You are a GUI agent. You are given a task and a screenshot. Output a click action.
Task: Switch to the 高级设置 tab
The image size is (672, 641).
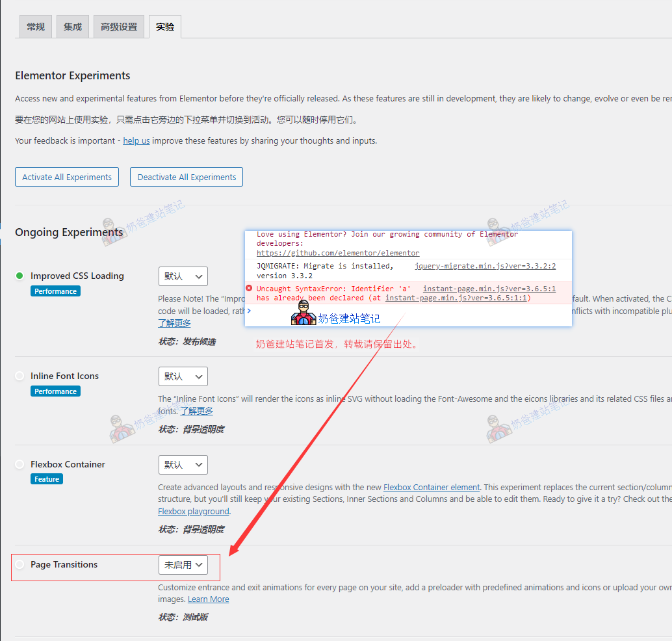[119, 27]
